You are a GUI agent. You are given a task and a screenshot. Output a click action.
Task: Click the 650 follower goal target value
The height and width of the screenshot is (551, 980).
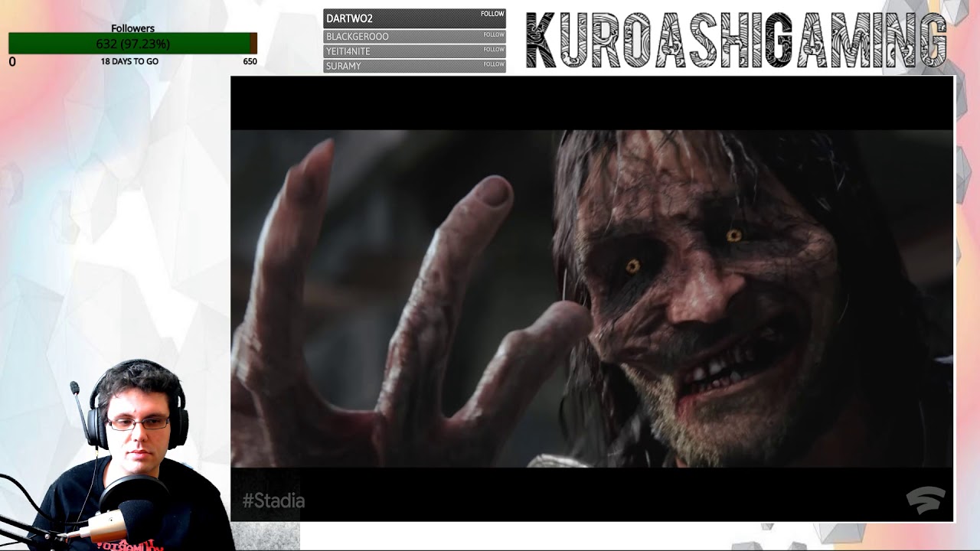point(250,61)
